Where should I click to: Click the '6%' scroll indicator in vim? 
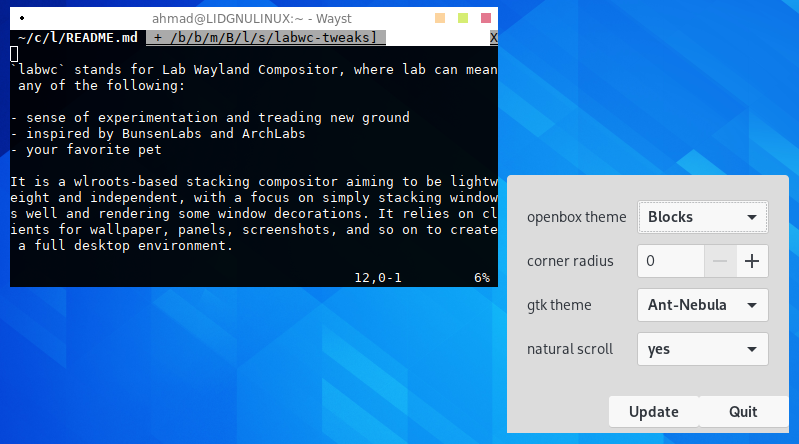click(482, 278)
